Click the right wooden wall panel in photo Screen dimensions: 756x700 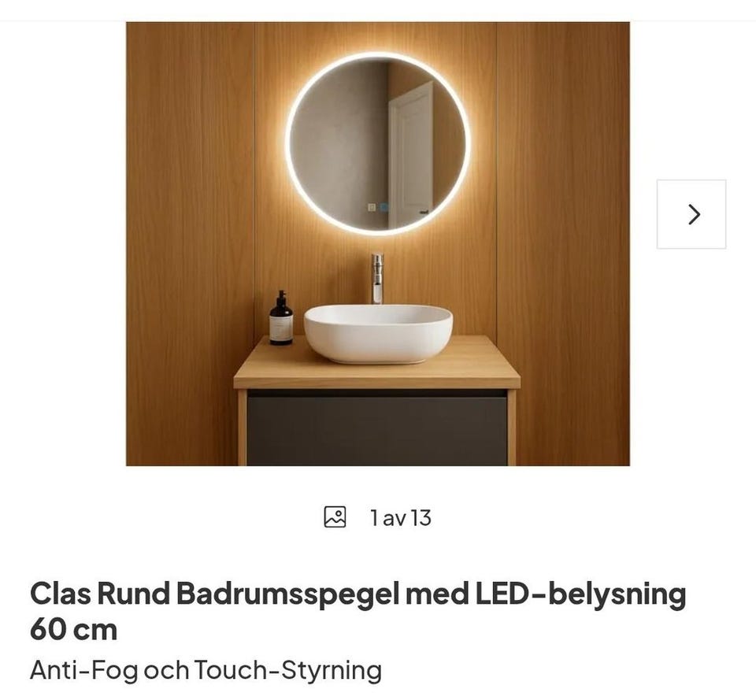(562, 243)
